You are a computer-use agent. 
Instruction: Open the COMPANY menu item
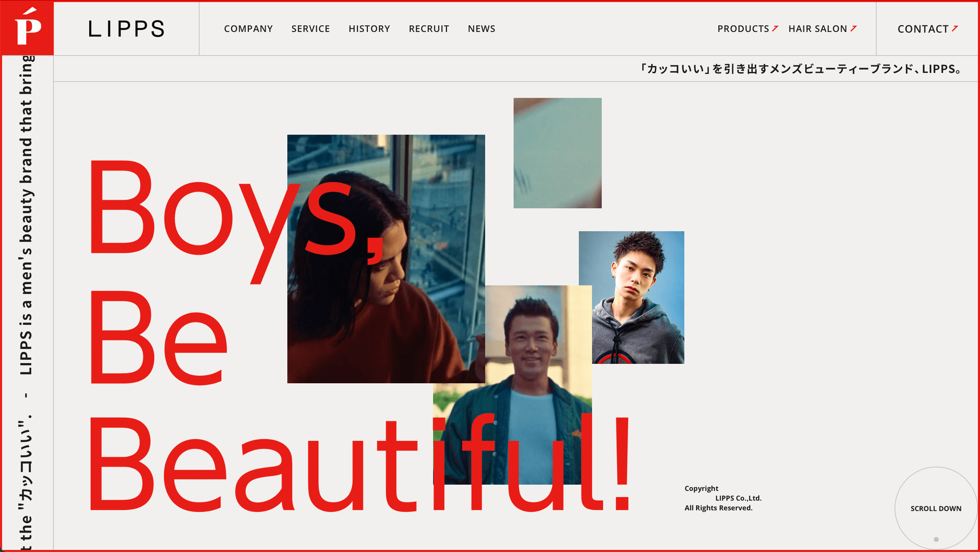click(x=248, y=29)
